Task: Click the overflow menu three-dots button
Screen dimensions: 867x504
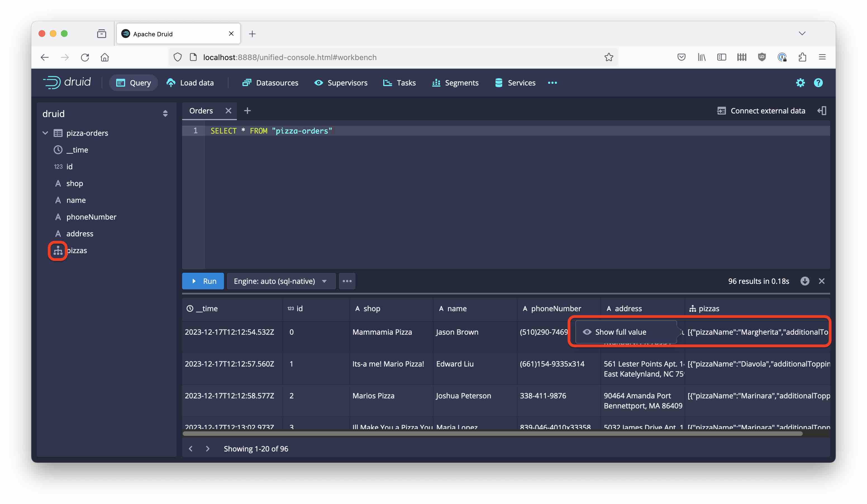Action: pos(347,281)
